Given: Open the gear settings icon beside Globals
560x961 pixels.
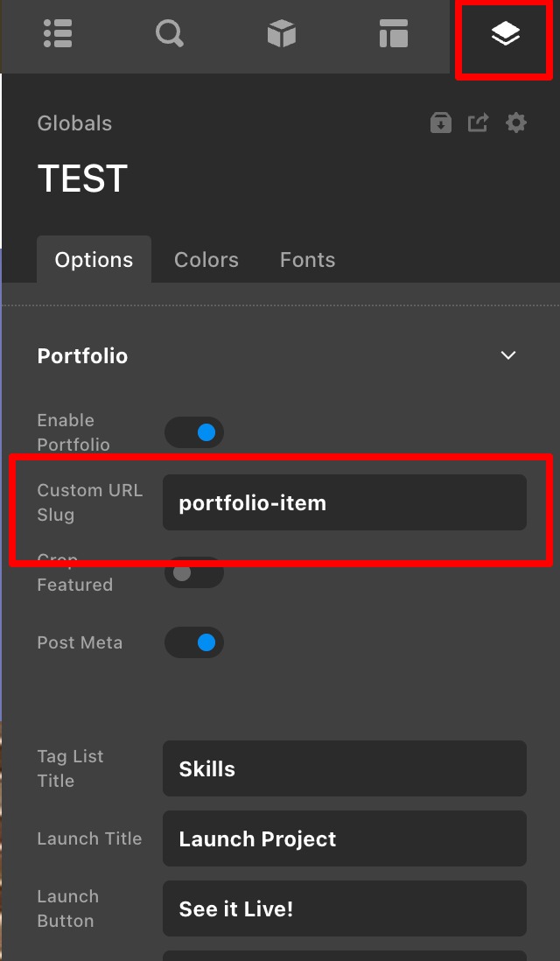Looking at the screenshot, I should point(516,123).
